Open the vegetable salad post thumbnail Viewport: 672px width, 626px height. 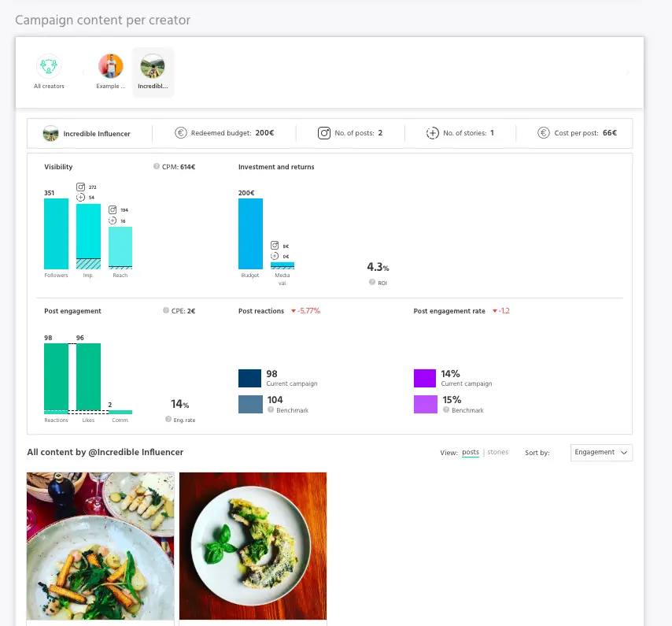click(101, 546)
